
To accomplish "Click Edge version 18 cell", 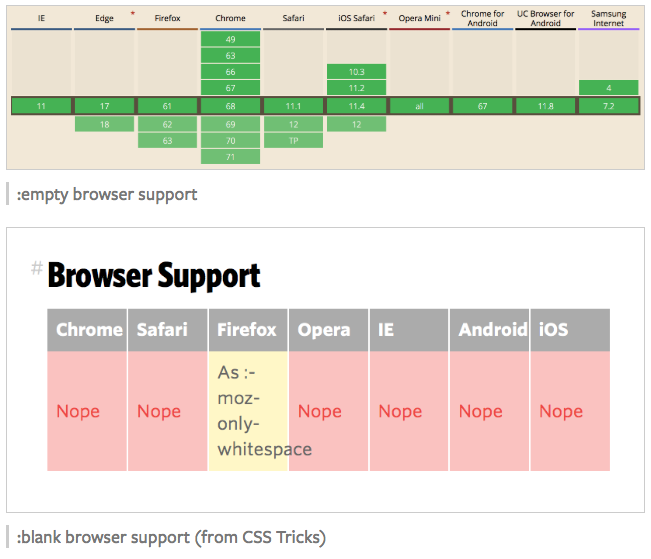I will pyautogui.click(x=104, y=124).
